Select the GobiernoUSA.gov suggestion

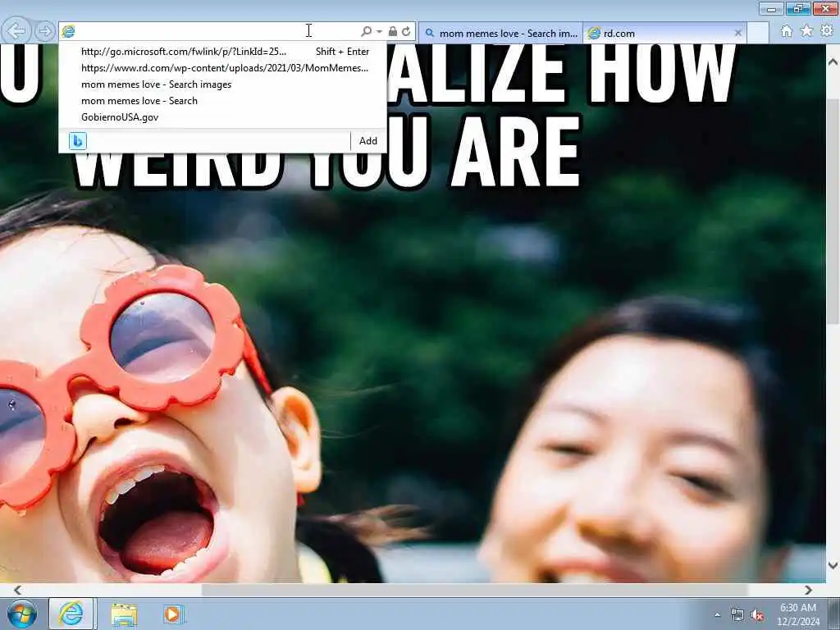pos(222,117)
